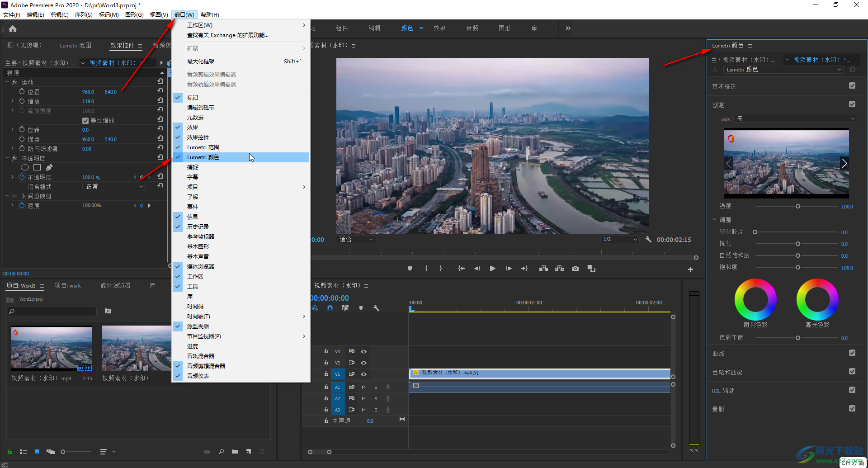Click the search icon at the project panel bottom
868x468 pixels.
(221, 451)
